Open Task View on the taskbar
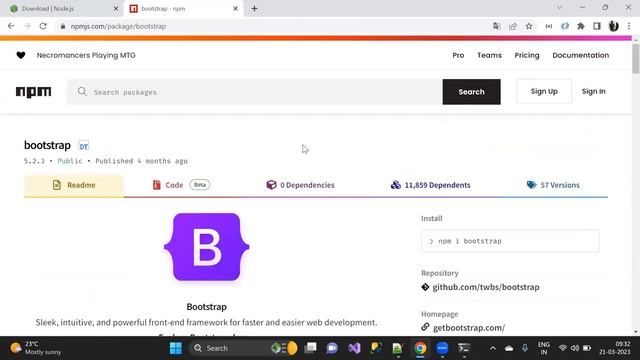Screen dimensions: 640x360 point(310,348)
